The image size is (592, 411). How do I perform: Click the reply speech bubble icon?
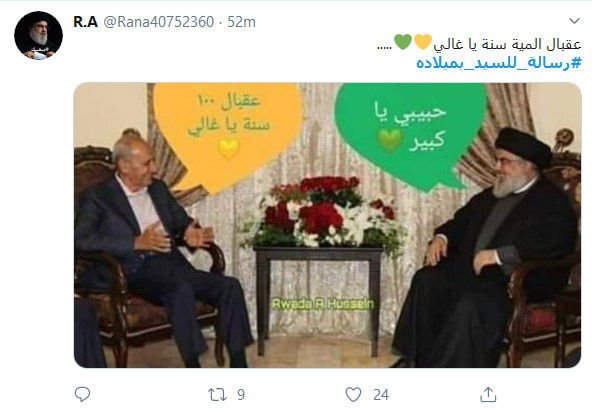(82, 394)
